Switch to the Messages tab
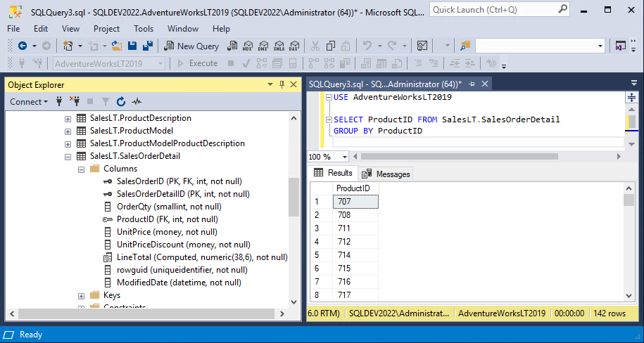 386,174
